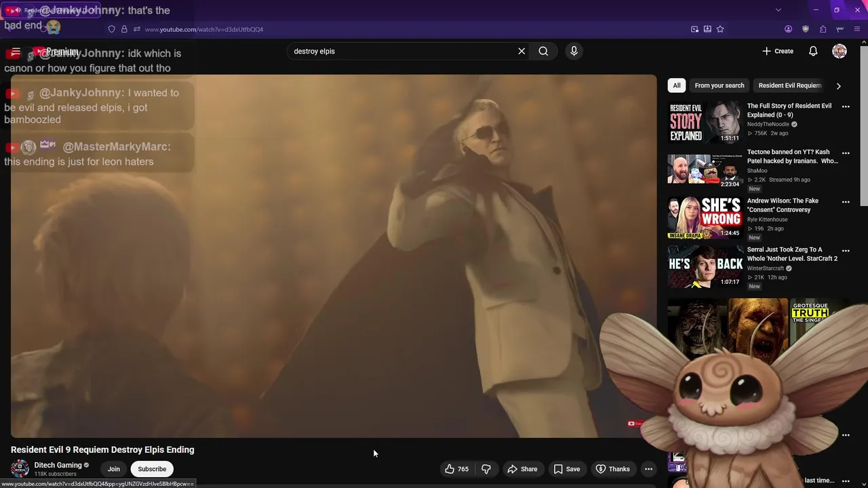Show more filter chips with the arrow

pyautogui.click(x=838, y=86)
